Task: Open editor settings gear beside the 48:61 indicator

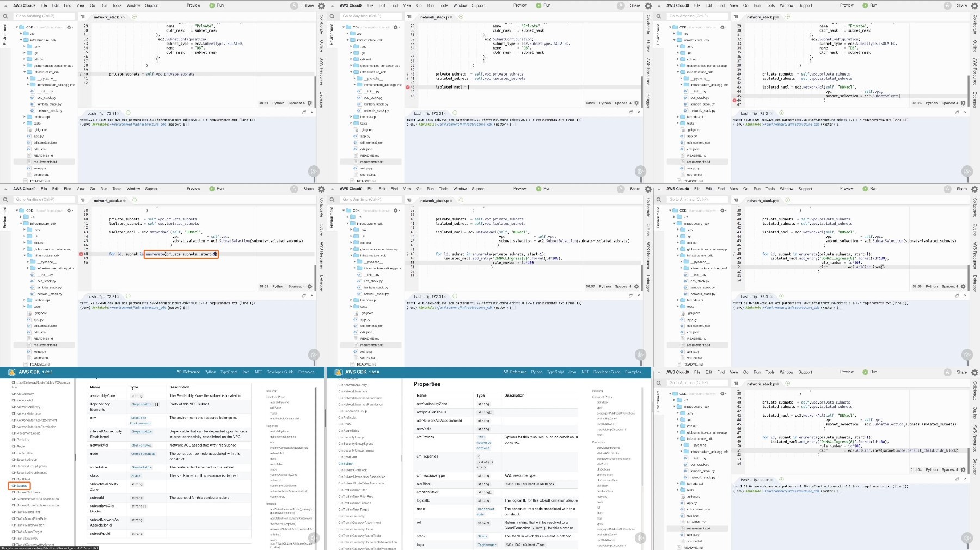Action: [310, 286]
